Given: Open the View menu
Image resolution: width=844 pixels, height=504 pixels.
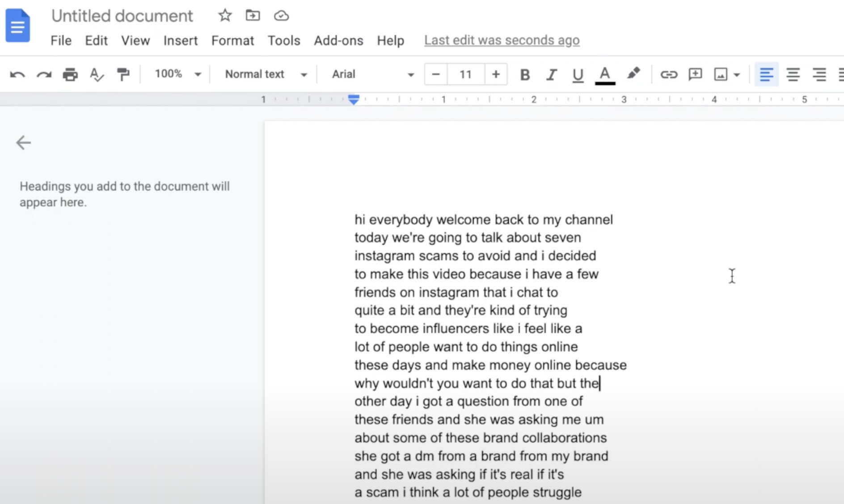Looking at the screenshot, I should point(135,41).
